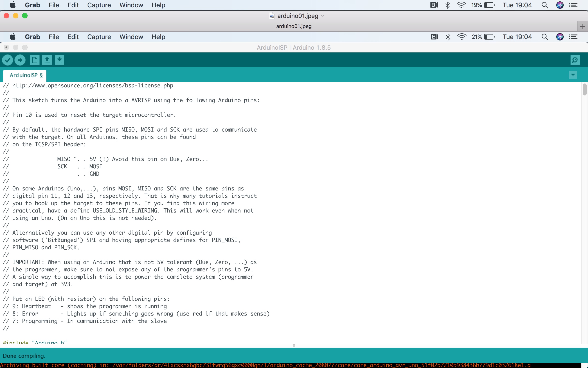Viewport: 588px width, 368px height.
Task: Expand the arduino01.jpeg title dropdown chevron
Action: point(323,16)
